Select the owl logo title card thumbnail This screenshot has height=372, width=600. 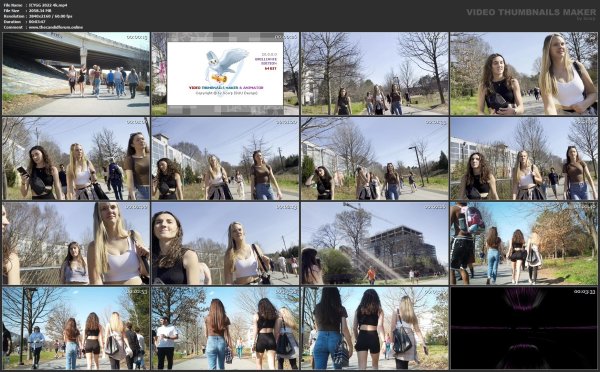[x=225, y=73]
